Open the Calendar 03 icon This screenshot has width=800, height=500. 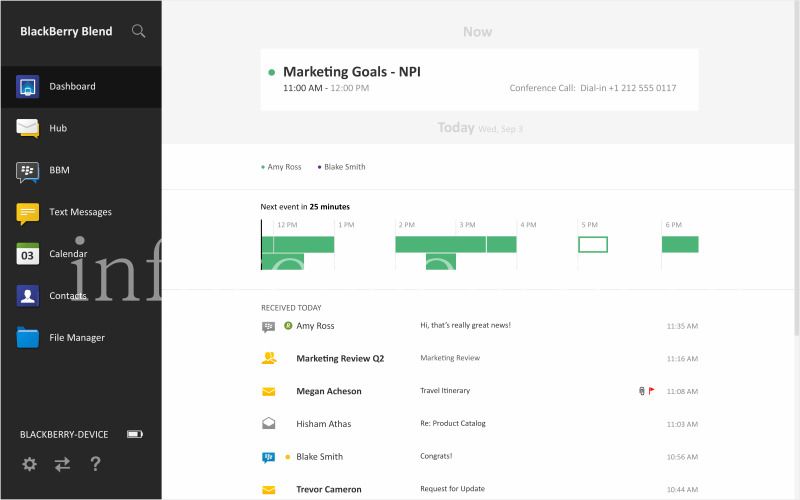pos(28,254)
